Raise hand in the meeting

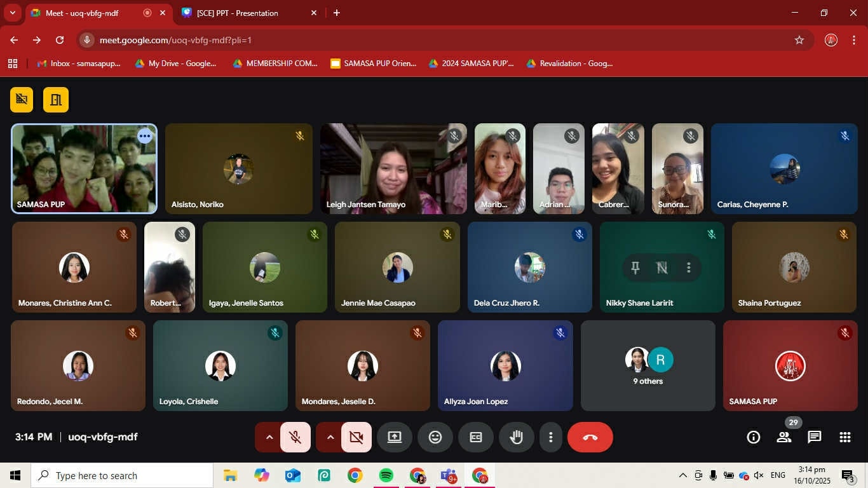tap(517, 437)
